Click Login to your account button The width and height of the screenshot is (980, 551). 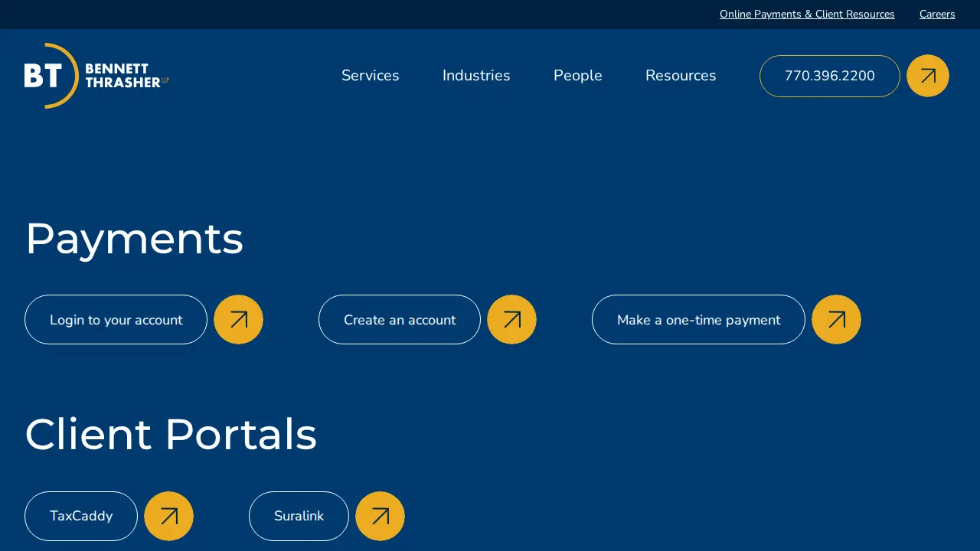click(116, 319)
